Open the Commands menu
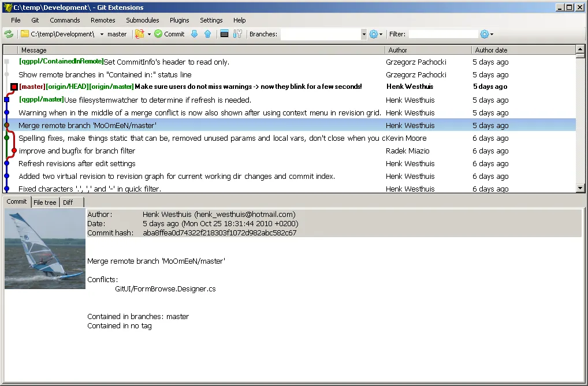Screen dimensions: 588x386 [x=65, y=20]
